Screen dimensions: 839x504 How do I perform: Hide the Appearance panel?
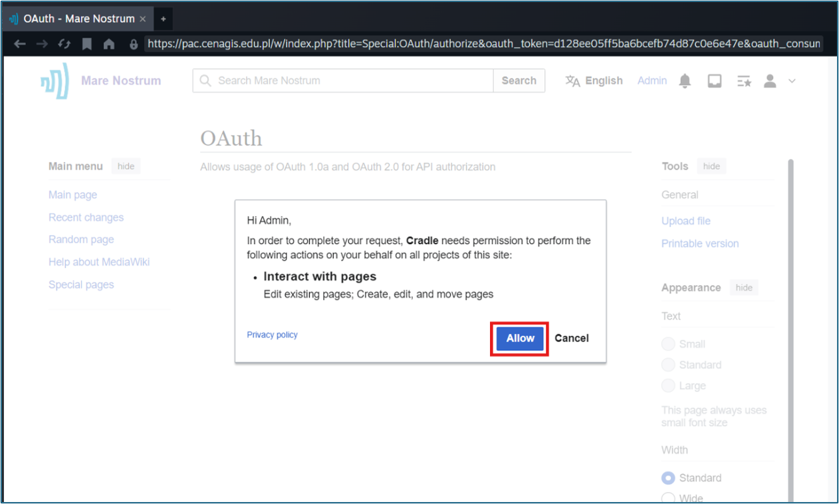click(x=744, y=287)
